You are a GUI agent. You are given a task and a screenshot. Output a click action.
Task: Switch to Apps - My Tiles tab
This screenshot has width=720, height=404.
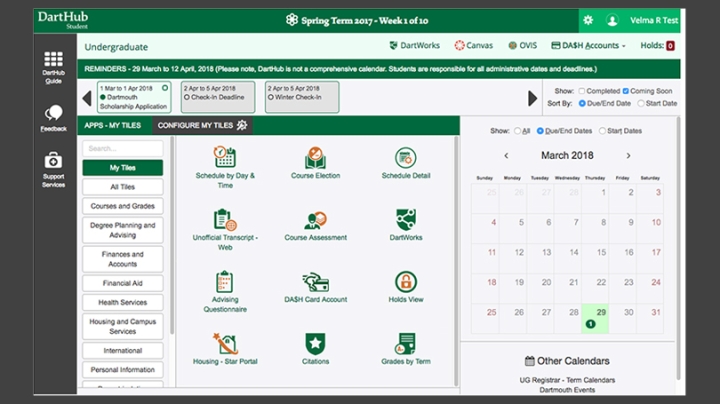114,125
